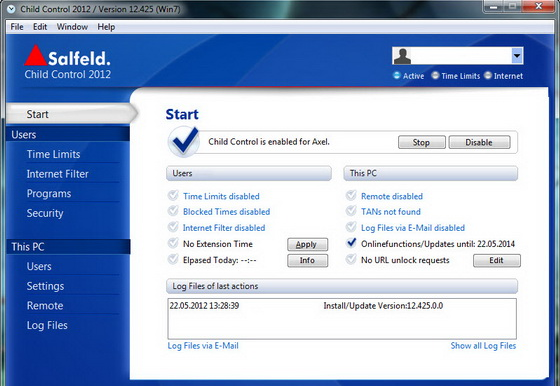This screenshot has width=560, height=386.
Task: Open the Window menu
Action: (72, 27)
